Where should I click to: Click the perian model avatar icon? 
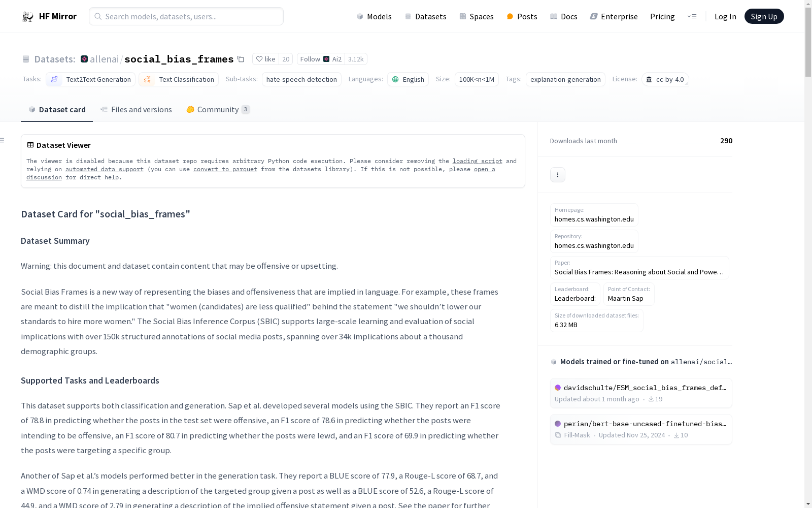[x=558, y=424]
